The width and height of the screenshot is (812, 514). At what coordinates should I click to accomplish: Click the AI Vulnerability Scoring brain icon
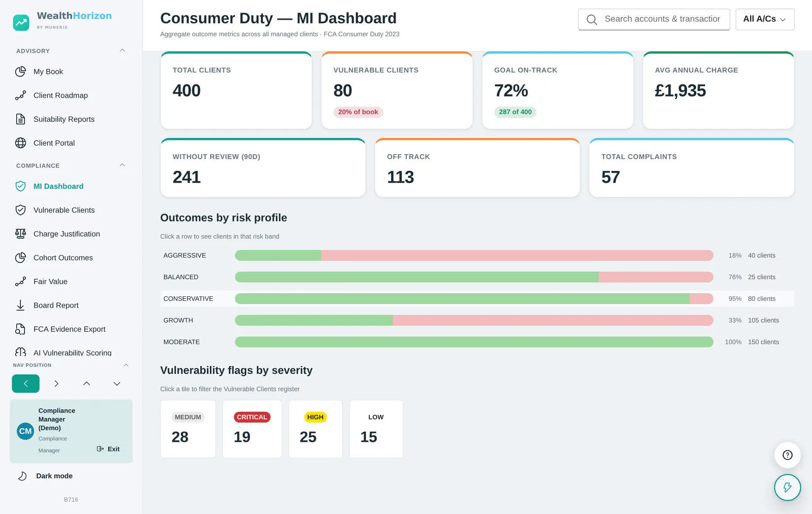20,352
